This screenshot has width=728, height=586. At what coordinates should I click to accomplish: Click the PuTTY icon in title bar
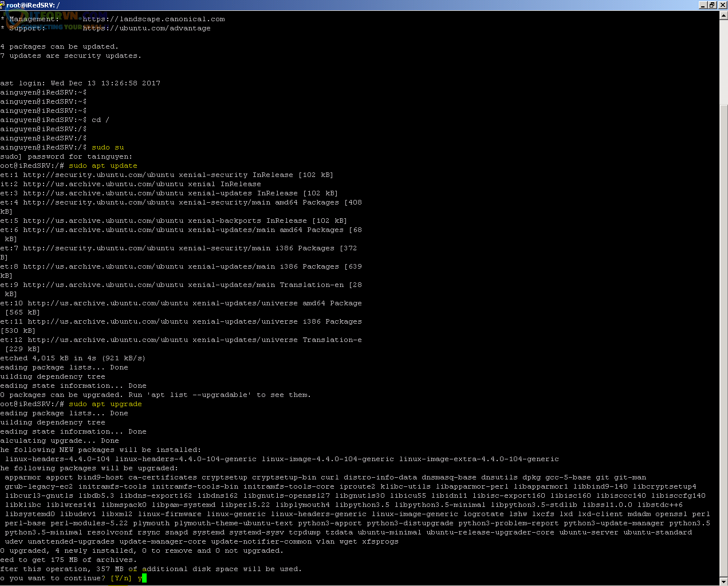tap(2, 5)
